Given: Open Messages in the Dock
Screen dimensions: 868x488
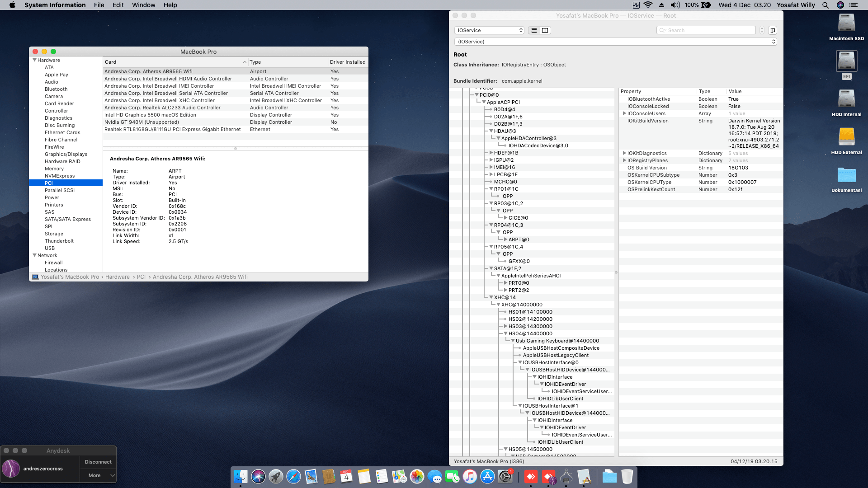Looking at the screenshot, I should 434,476.
